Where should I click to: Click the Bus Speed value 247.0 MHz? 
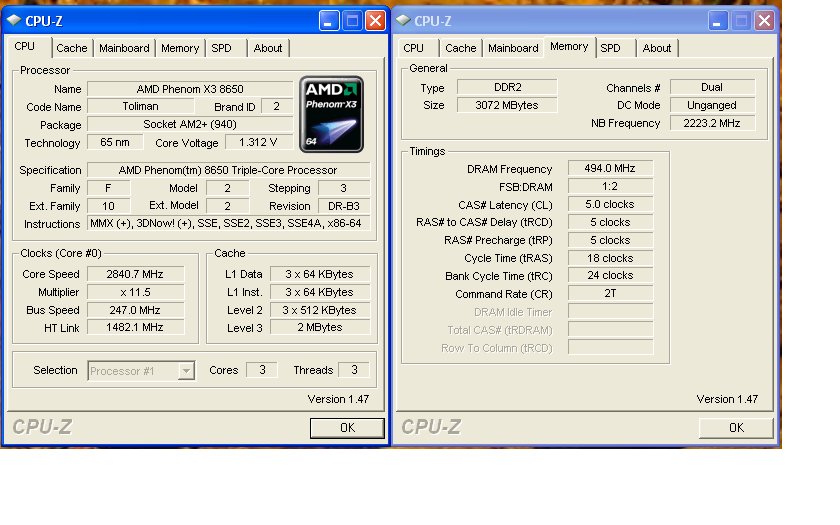coord(135,310)
